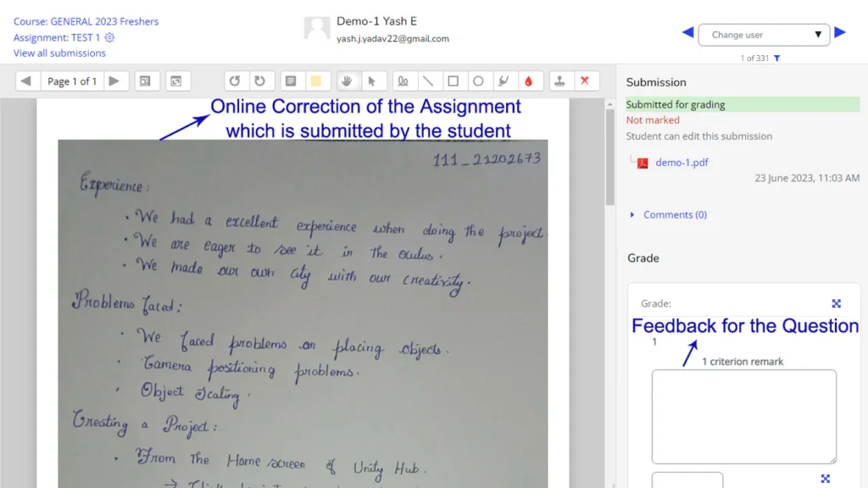The image size is (868, 488).
Task: Select the oval shape tool
Action: [x=478, y=81]
